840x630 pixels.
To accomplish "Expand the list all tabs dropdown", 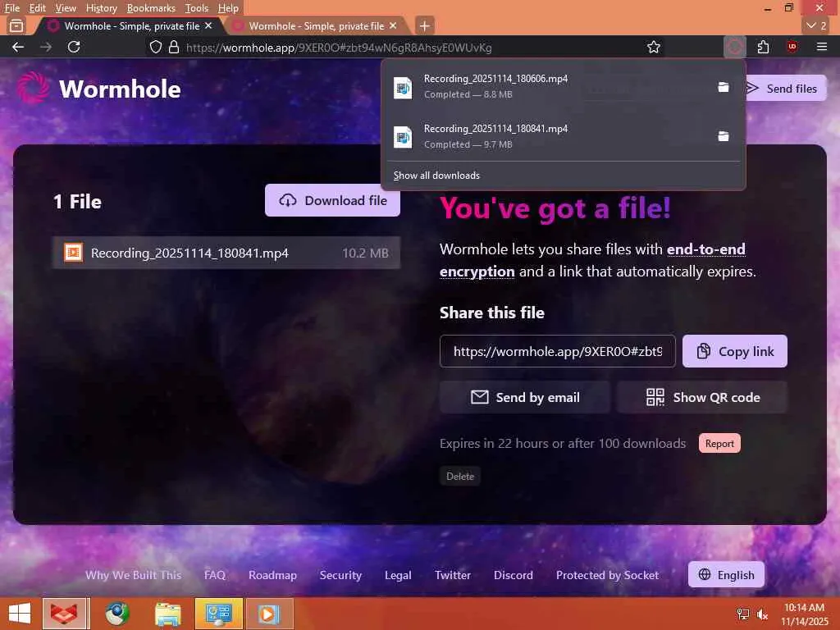I will (818, 25).
